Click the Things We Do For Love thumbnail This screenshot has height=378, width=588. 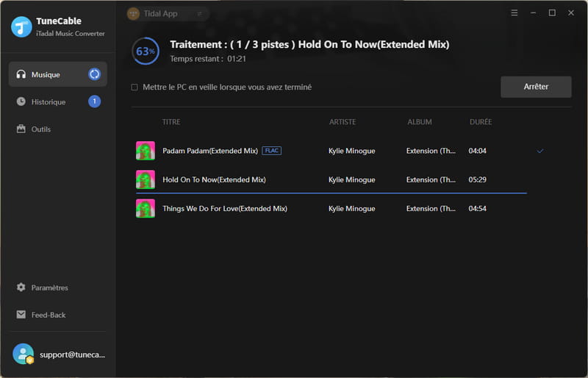[146, 208]
